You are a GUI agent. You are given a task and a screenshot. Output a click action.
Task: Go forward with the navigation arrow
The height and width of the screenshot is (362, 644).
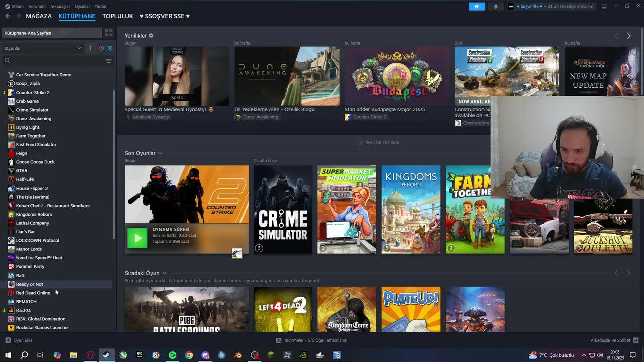tap(19, 16)
